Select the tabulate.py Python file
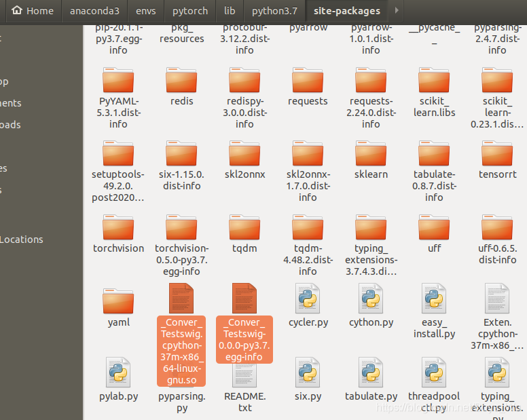The width and height of the screenshot is (527, 420). tap(371, 372)
